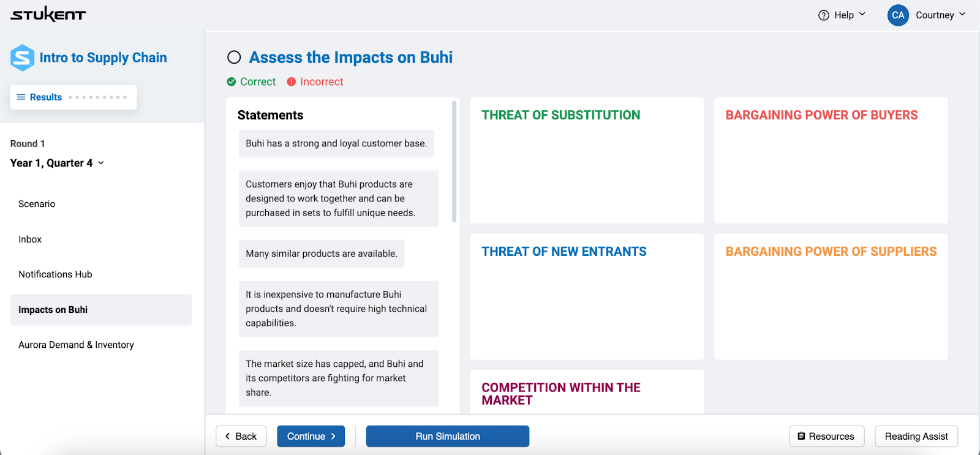Open Aurora Demand & Inventory page
This screenshot has width=980, height=455.
tap(101, 345)
